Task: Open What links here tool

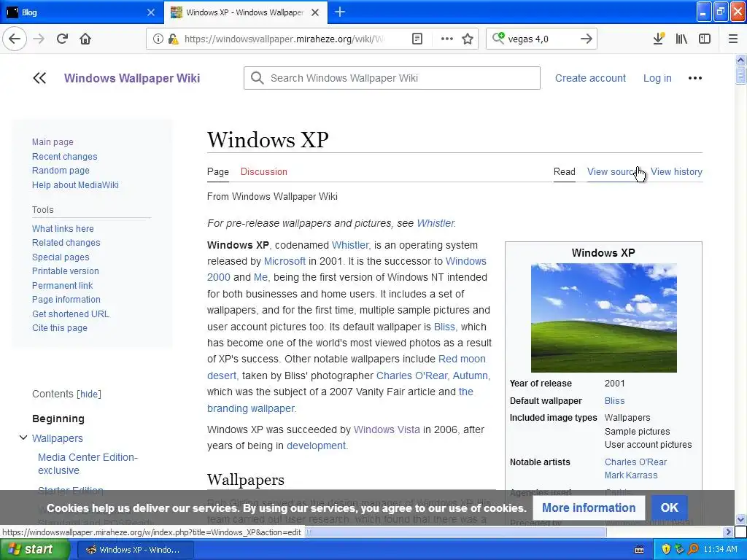Action: tap(63, 228)
